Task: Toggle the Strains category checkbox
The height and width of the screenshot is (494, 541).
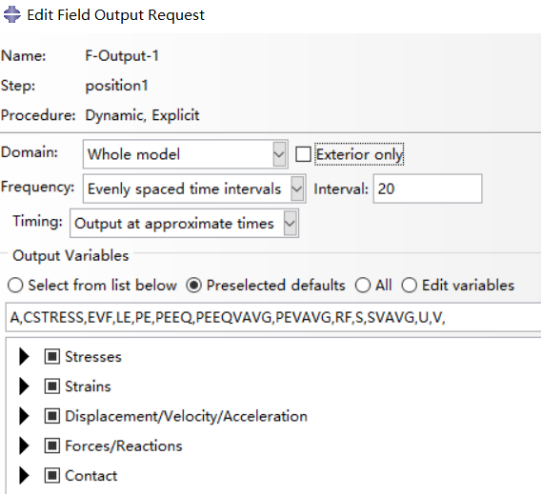Action: click(x=52, y=386)
